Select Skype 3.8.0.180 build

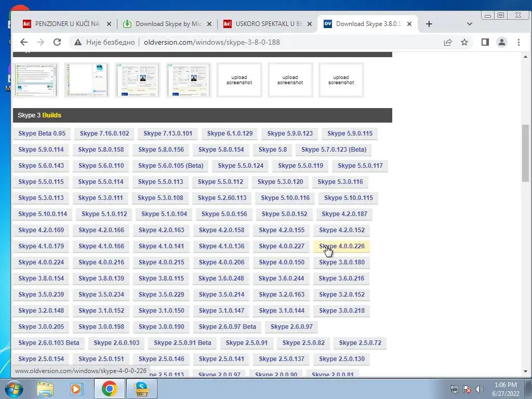click(x=342, y=262)
